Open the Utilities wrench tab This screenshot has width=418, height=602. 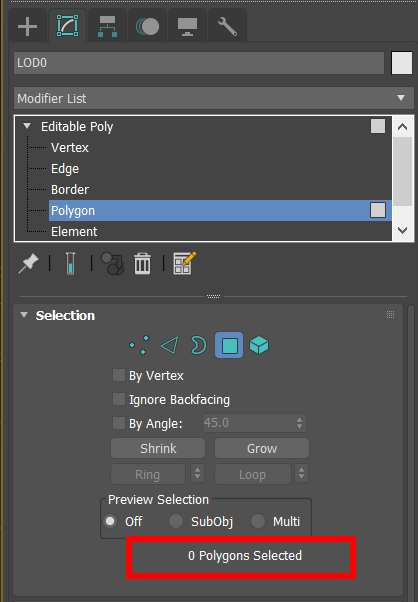227,26
